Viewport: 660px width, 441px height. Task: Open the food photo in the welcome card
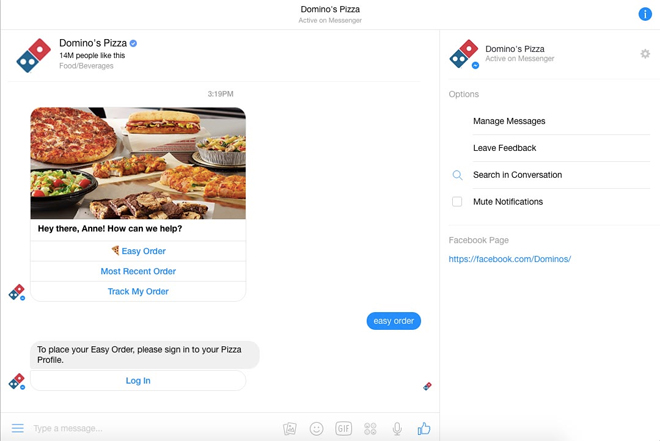(138, 163)
